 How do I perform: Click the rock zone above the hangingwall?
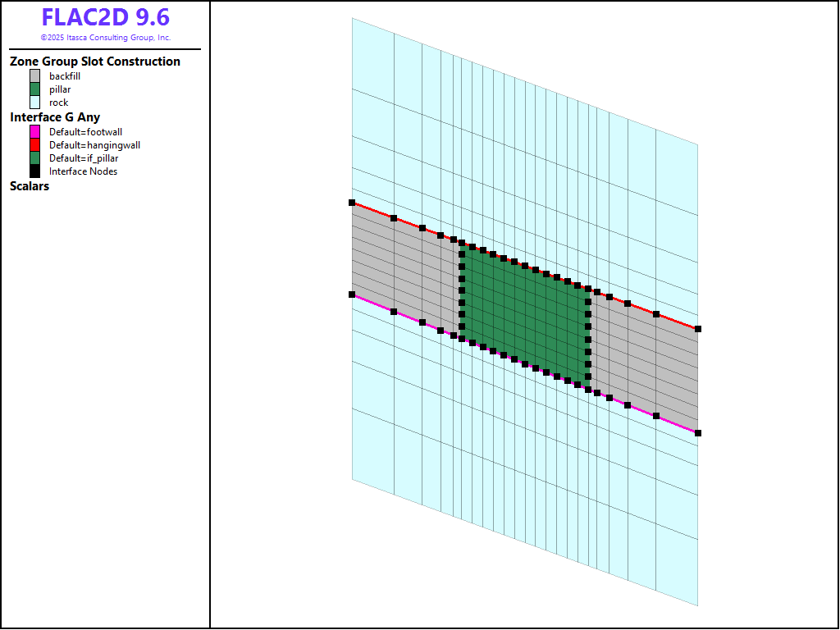point(525,164)
